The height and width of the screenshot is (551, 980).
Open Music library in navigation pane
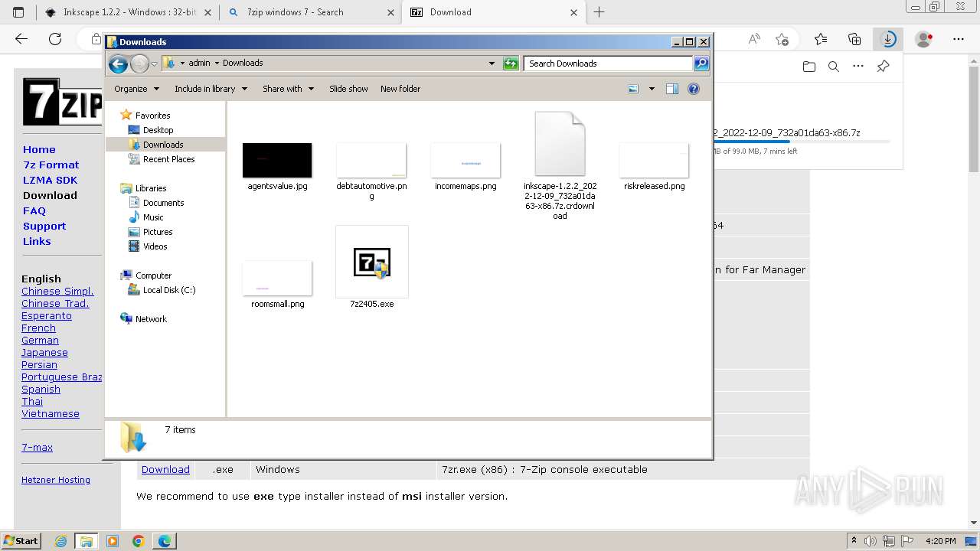click(153, 217)
